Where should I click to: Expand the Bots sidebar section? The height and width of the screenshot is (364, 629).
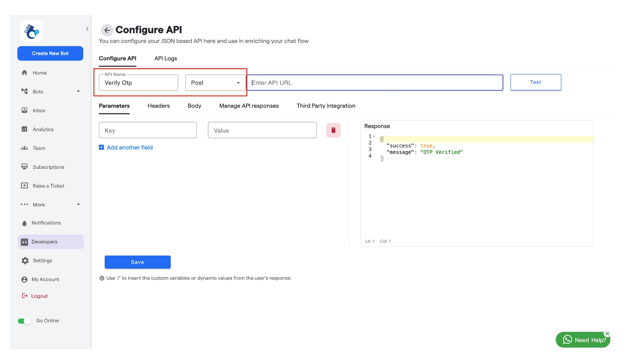pos(79,91)
